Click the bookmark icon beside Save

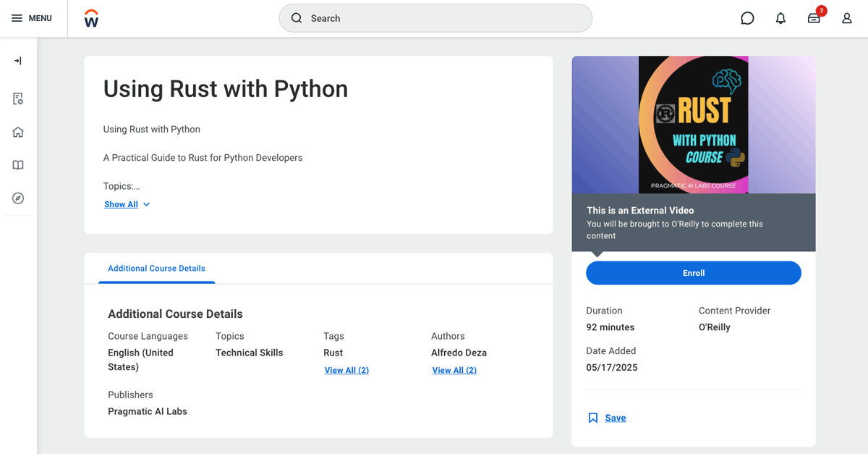point(593,418)
